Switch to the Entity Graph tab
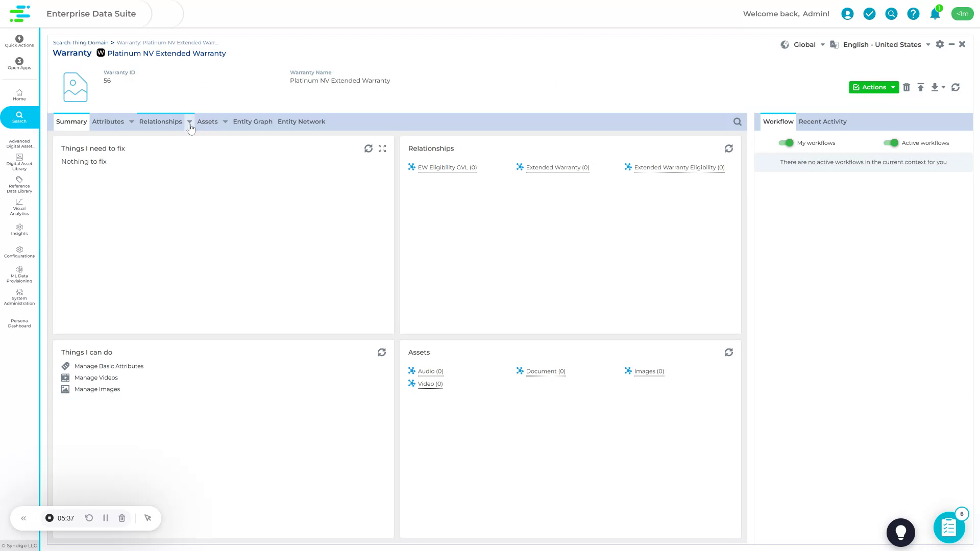This screenshot has height=551, width=980. pyautogui.click(x=252, y=121)
